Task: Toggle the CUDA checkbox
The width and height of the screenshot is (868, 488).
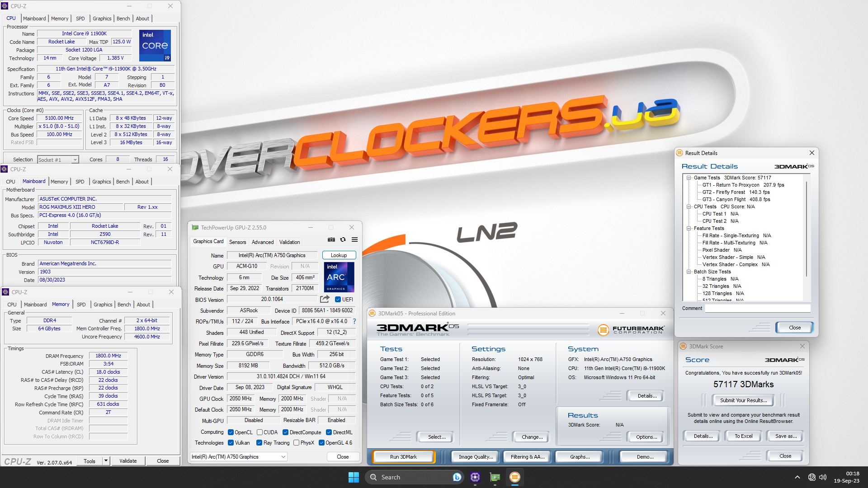Action: (259, 432)
